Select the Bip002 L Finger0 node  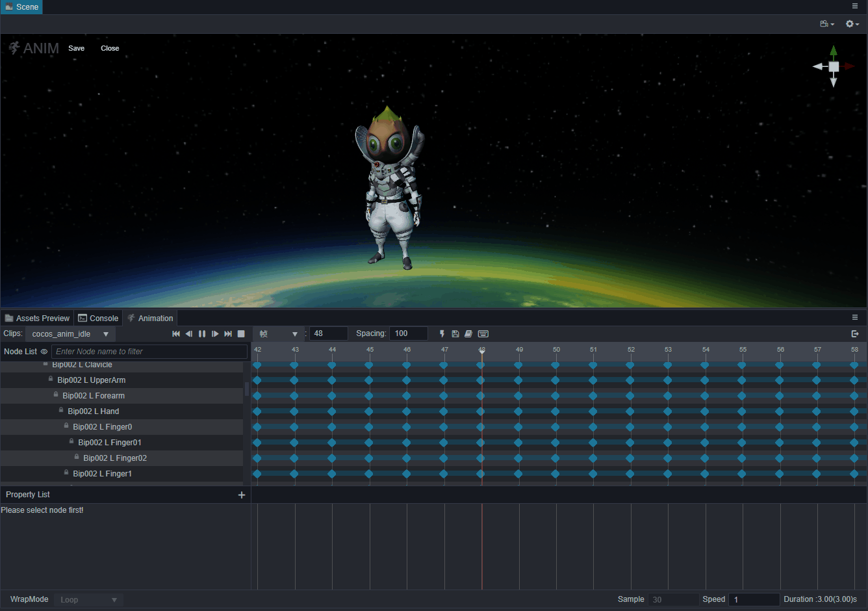tap(121, 427)
